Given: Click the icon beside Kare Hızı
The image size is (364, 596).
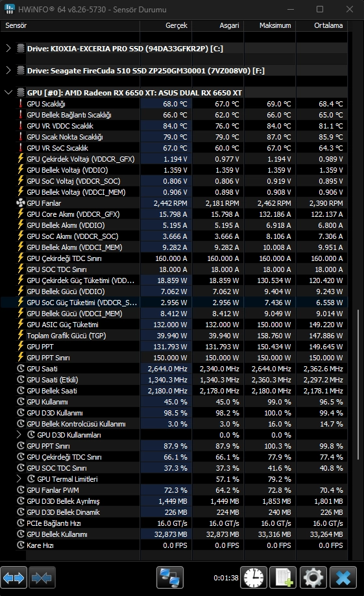Looking at the screenshot, I should [21, 545].
